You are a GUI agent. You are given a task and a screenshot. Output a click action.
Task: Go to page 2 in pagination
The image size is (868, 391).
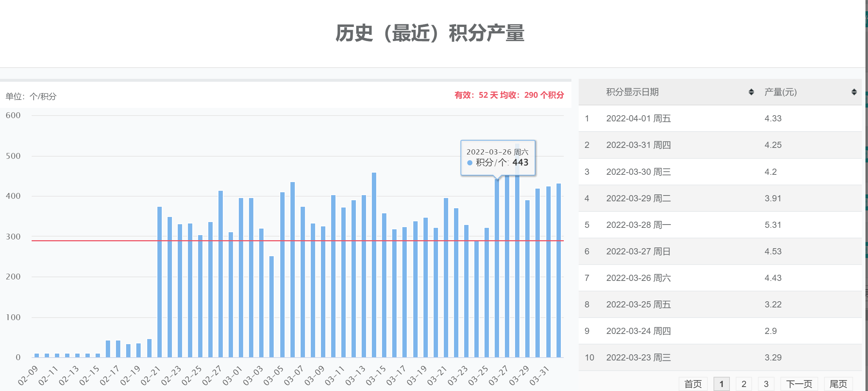pos(744,384)
